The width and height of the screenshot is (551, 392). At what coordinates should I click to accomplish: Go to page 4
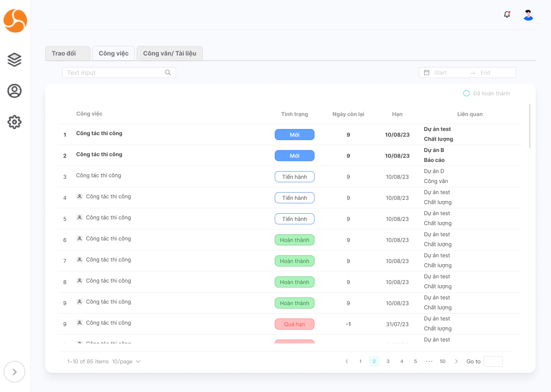[x=402, y=361]
